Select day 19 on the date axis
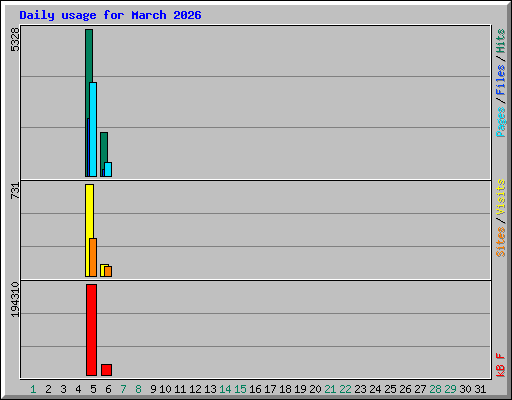Screen dimensions: 512x400 coord(300,389)
